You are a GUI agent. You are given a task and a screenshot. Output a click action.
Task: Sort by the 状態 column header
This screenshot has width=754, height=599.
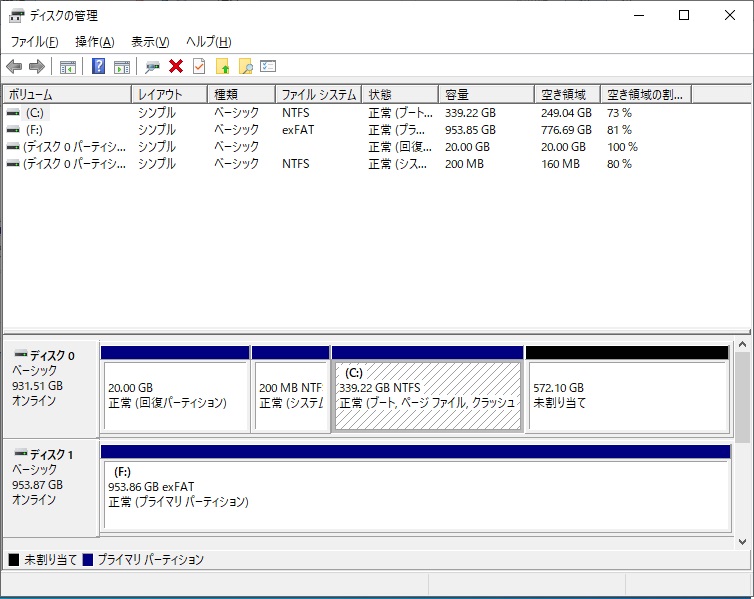tap(400, 94)
